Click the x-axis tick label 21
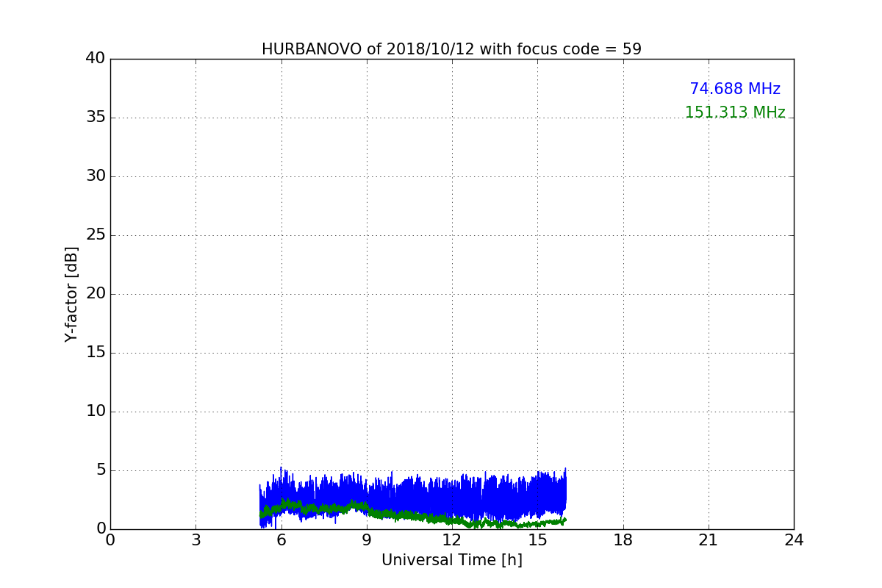This screenshot has width=882, height=588. [709, 540]
